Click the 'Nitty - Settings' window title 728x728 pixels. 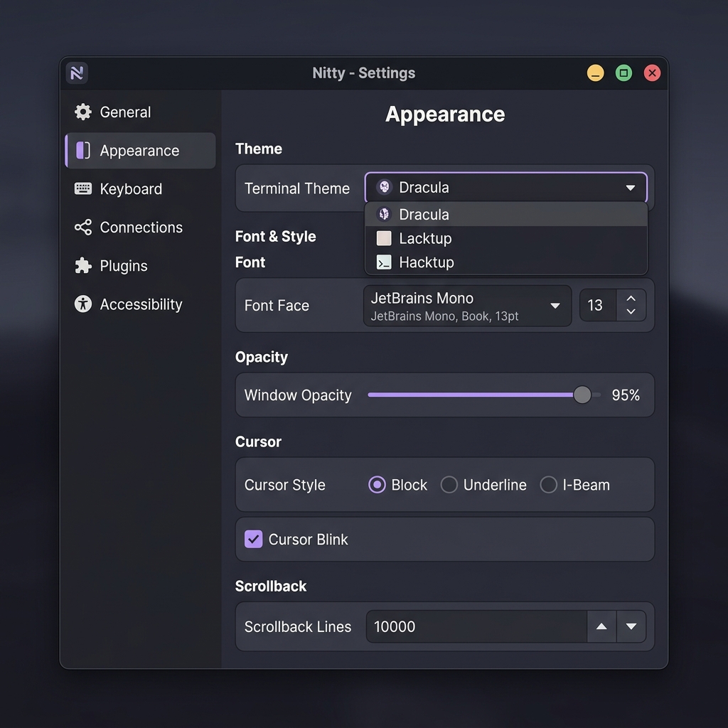point(363,73)
